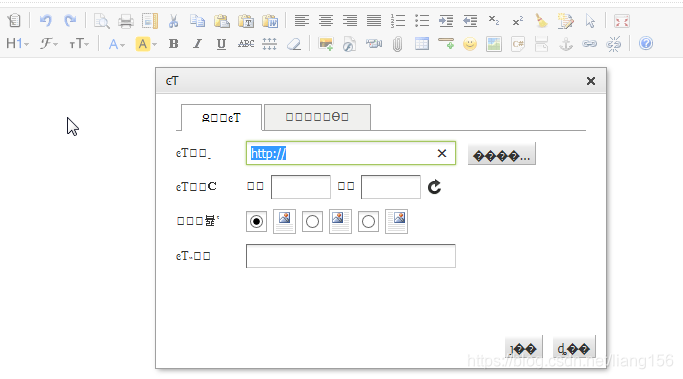The width and height of the screenshot is (683, 379).
Task: Open the page preview
Action: tap(102, 20)
